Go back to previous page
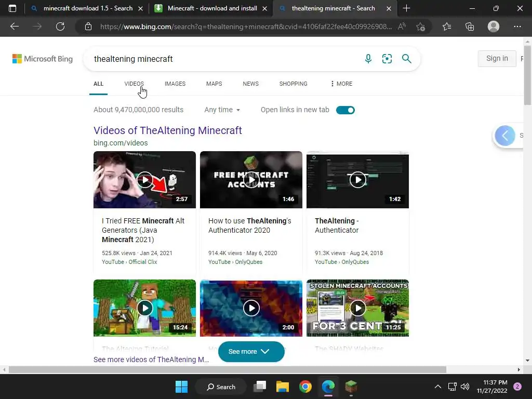Image resolution: width=532 pixels, height=399 pixels. pyautogui.click(x=15, y=26)
